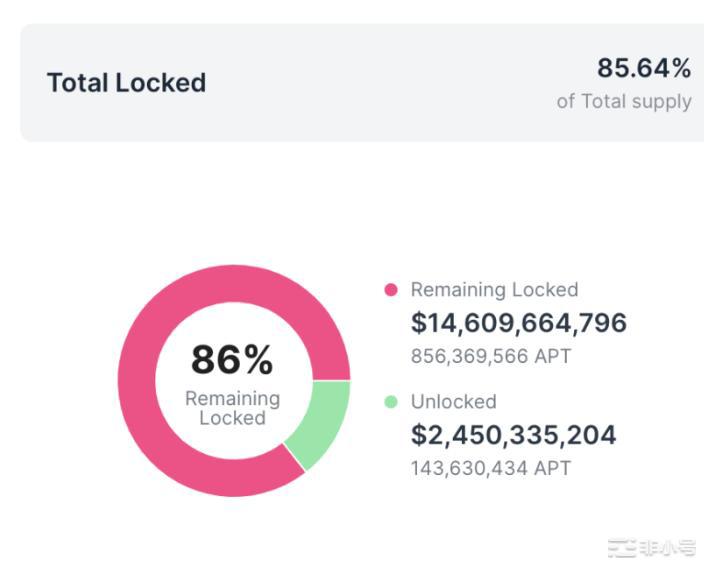
Task: Click the 'Remaining Locked' caption inside donut
Action: coord(232,408)
